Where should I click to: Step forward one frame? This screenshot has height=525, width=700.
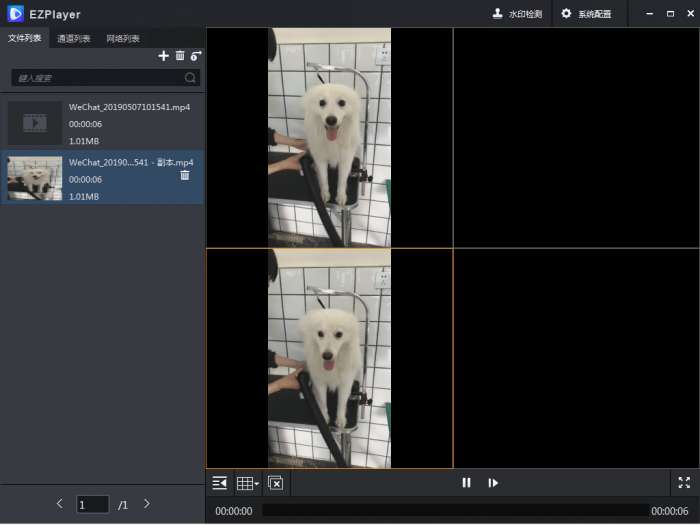tap(493, 483)
